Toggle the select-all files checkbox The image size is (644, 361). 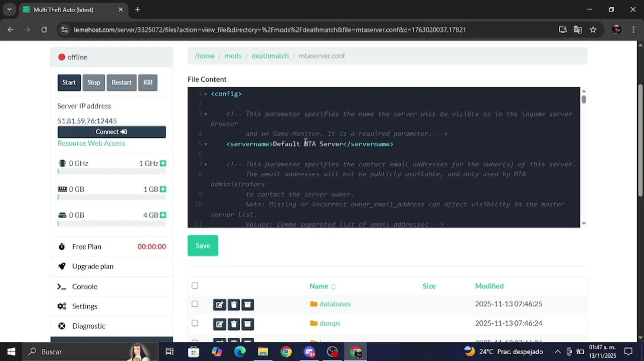click(x=195, y=285)
